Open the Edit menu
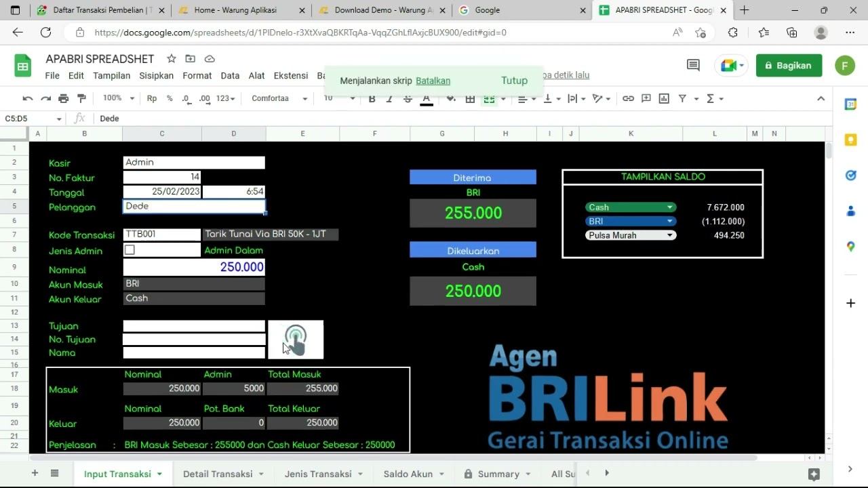 (x=76, y=76)
